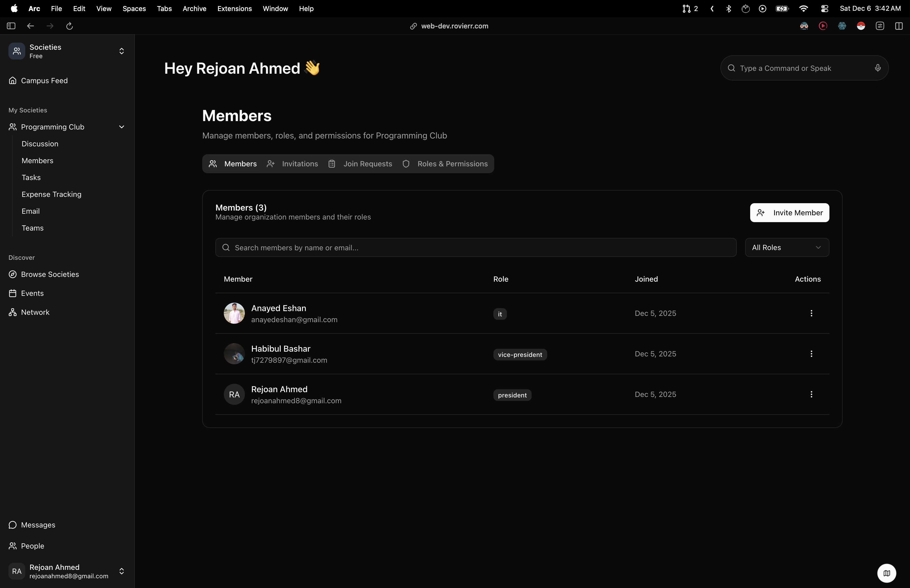Toggle the Arc sidebar icon
910x588 pixels.
(11, 26)
